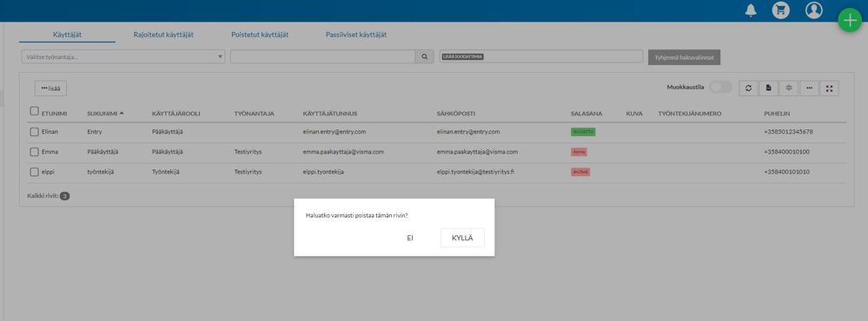Image resolution: width=868 pixels, height=321 pixels.
Task: Click email emma.paakayttaja@visma.com in Sähköposti column
Action: (x=477, y=152)
